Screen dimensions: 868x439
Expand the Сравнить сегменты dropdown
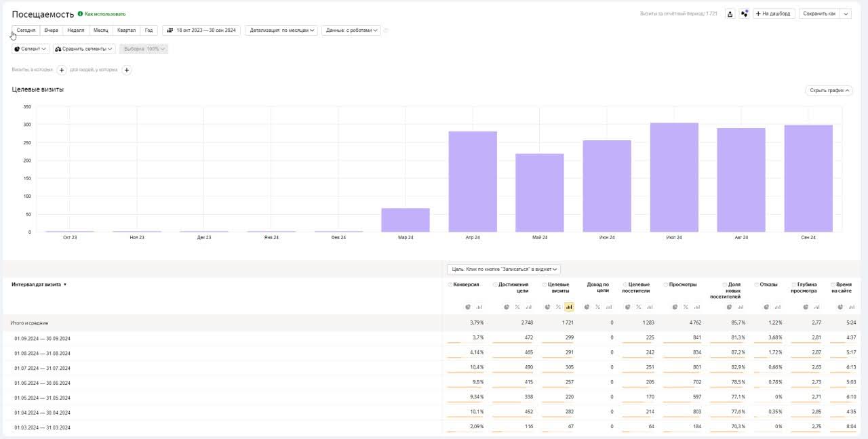coord(84,49)
